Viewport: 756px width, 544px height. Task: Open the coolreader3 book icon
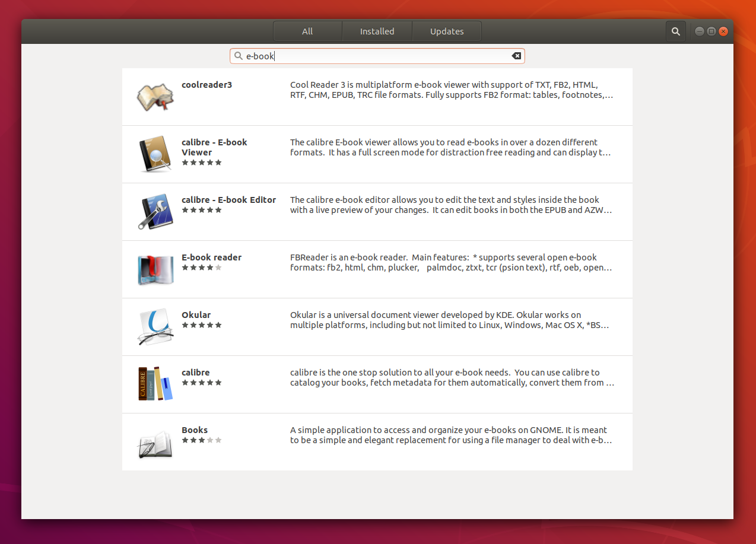[x=155, y=97]
